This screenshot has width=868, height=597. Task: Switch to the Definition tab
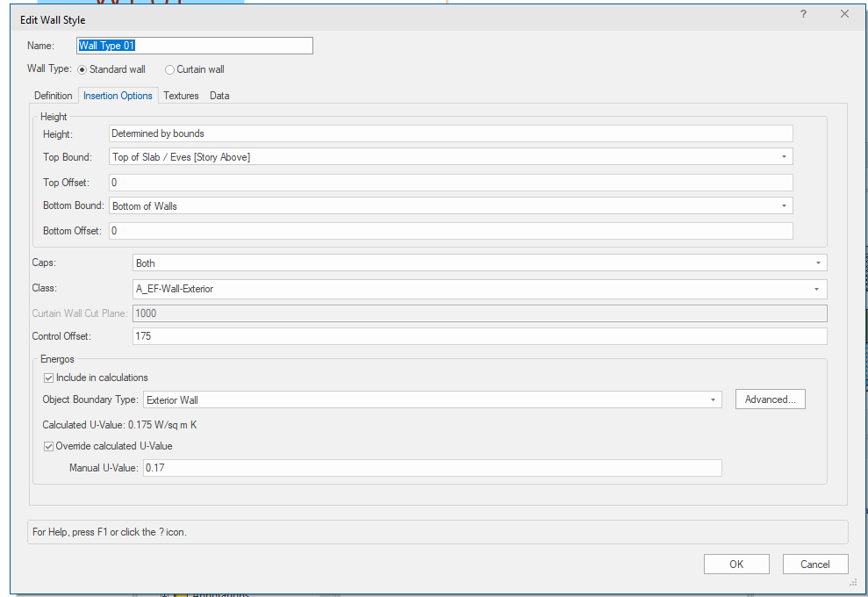[x=53, y=96]
